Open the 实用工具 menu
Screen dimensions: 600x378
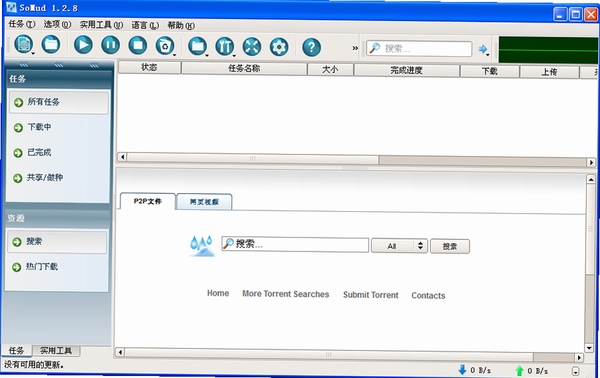pos(101,25)
